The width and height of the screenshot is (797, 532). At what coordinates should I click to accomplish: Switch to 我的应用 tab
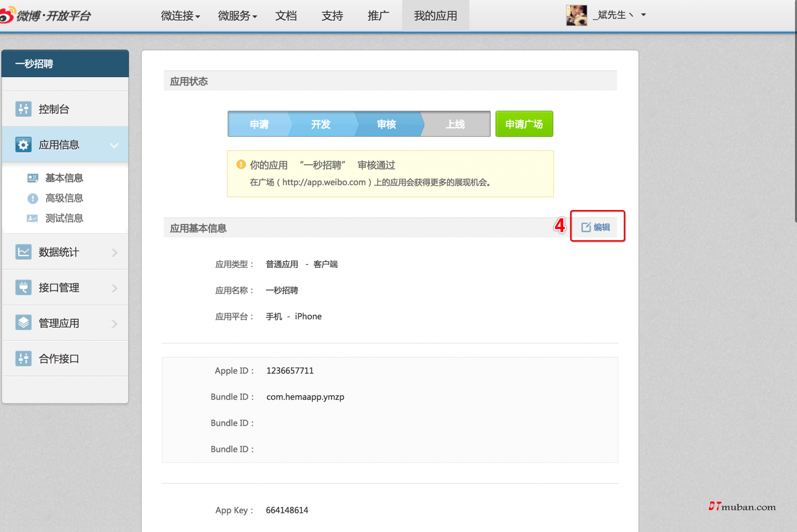pos(435,16)
